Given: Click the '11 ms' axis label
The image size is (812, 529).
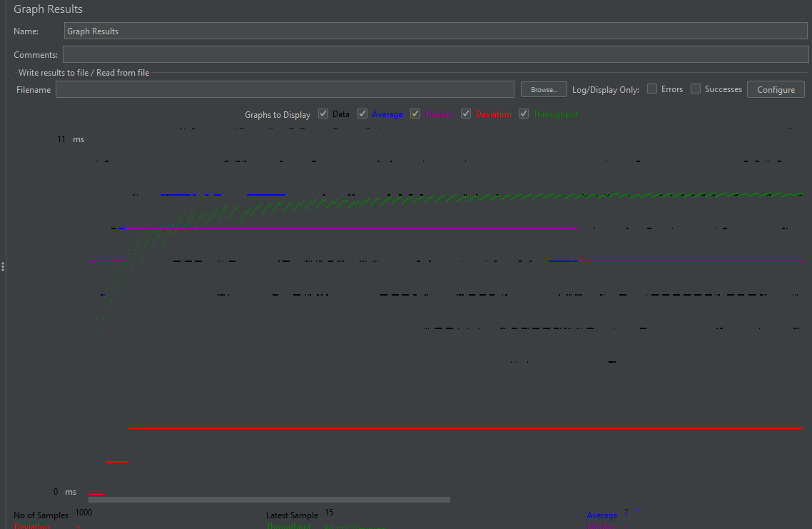Looking at the screenshot, I should point(71,139).
